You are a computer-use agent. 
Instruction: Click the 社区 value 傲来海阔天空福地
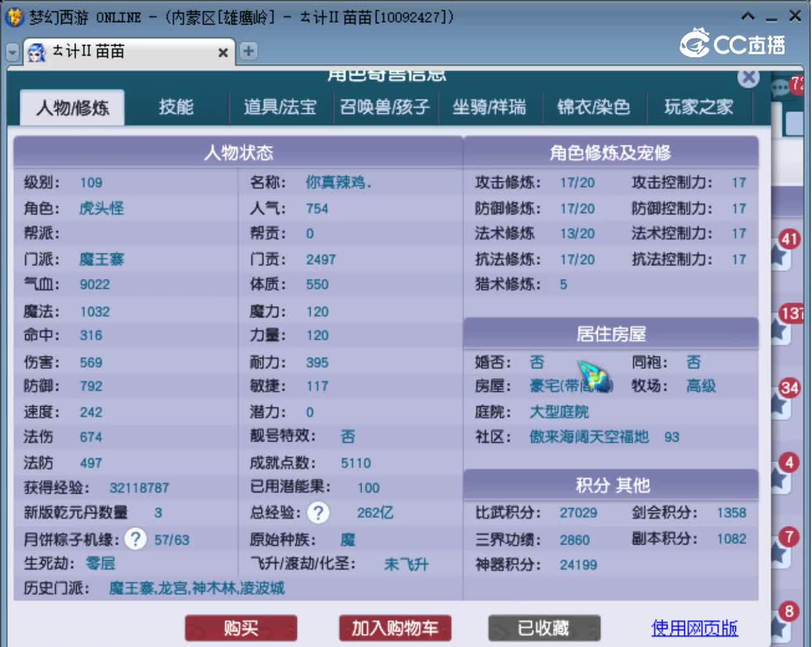pyautogui.click(x=589, y=436)
